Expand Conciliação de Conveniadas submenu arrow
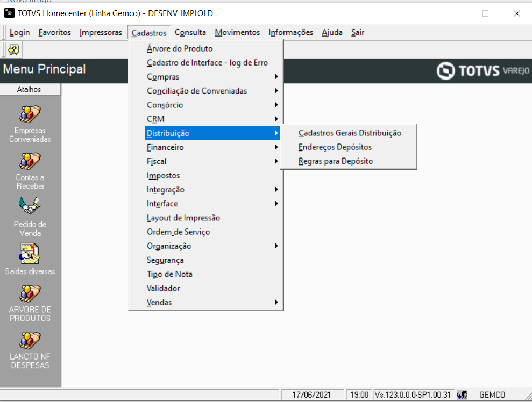This screenshot has height=402, width=532. [x=276, y=91]
